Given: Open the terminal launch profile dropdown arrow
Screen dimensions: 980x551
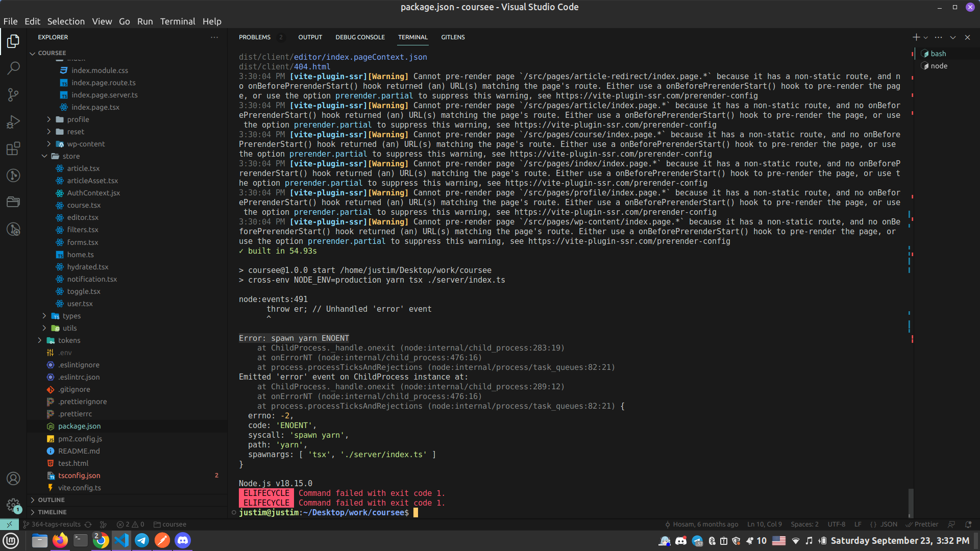Looking at the screenshot, I should coord(925,37).
